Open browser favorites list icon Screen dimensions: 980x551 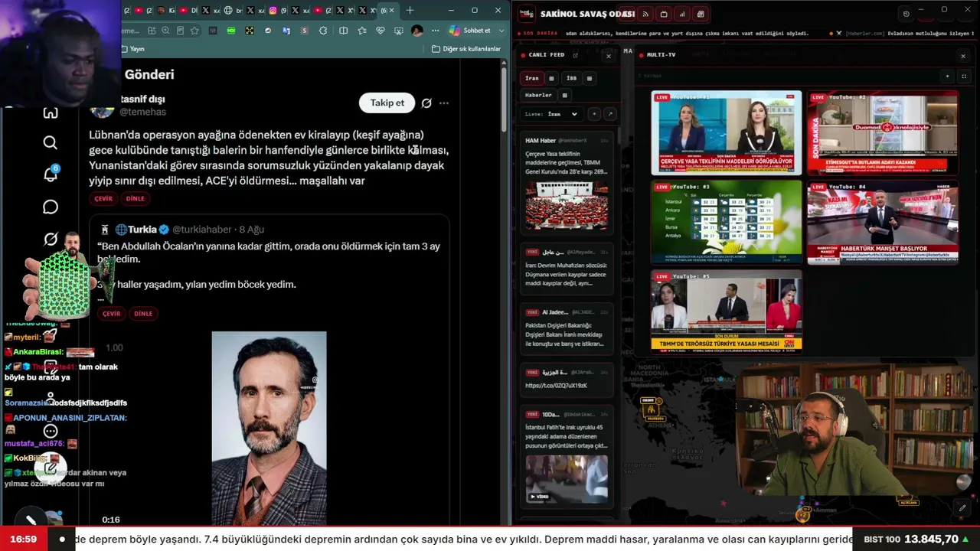[361, 31]
